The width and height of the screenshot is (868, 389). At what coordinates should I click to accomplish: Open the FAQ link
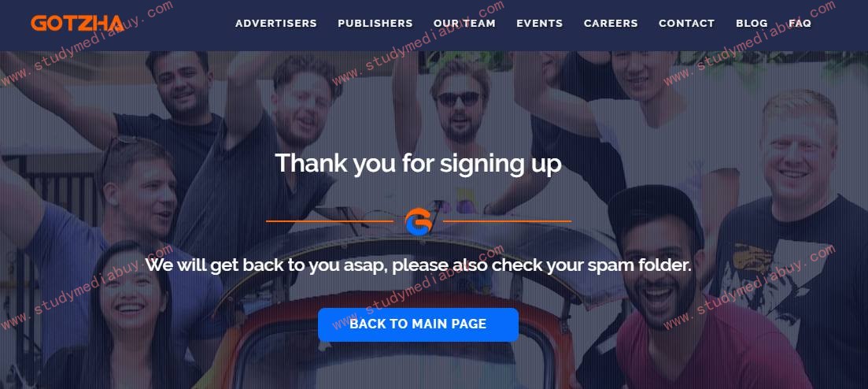(800, 24)
